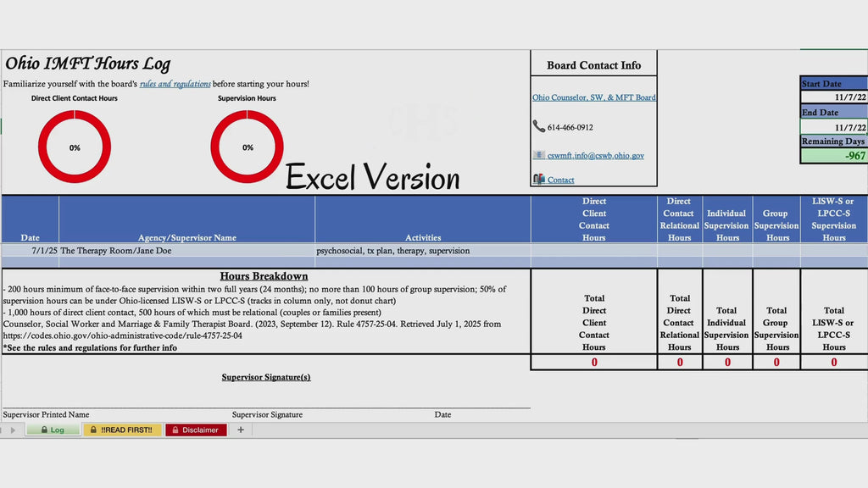868x488 pixels.
Task: Select the Start Date value cell
Action: tap(834, 97)
